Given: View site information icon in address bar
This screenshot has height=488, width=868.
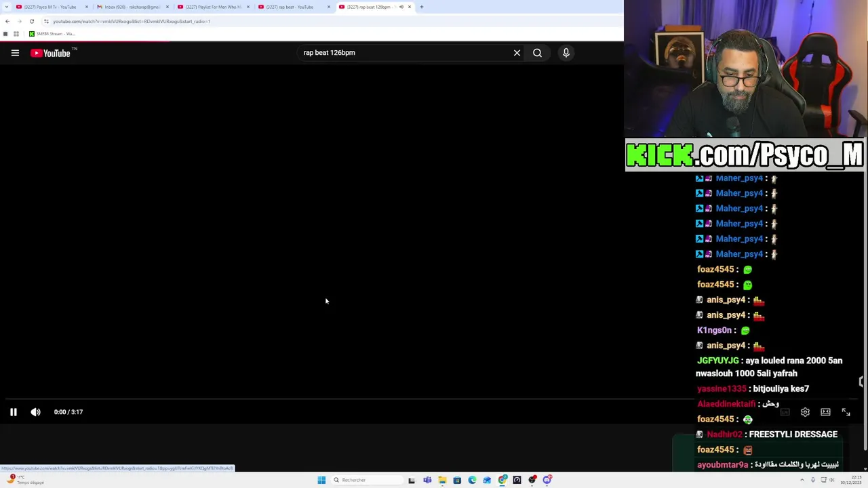Looking at the screenshot, I should [x=46, y=21].
